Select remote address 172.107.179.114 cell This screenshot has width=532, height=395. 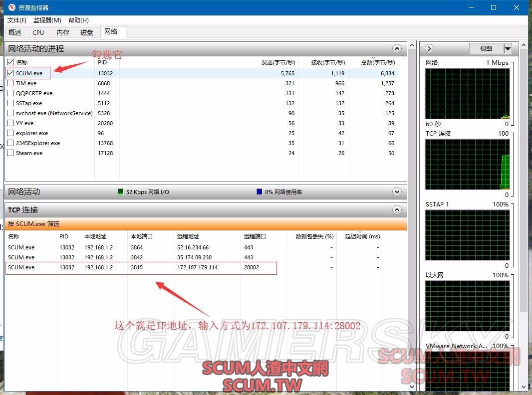[x=197, y=267]
